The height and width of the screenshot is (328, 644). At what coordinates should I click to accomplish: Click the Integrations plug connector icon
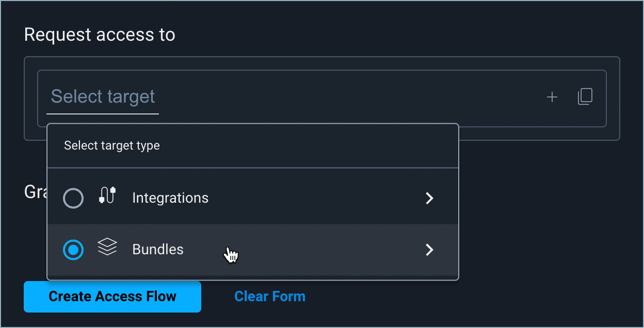pyautogui.click(x=107, y=196)
